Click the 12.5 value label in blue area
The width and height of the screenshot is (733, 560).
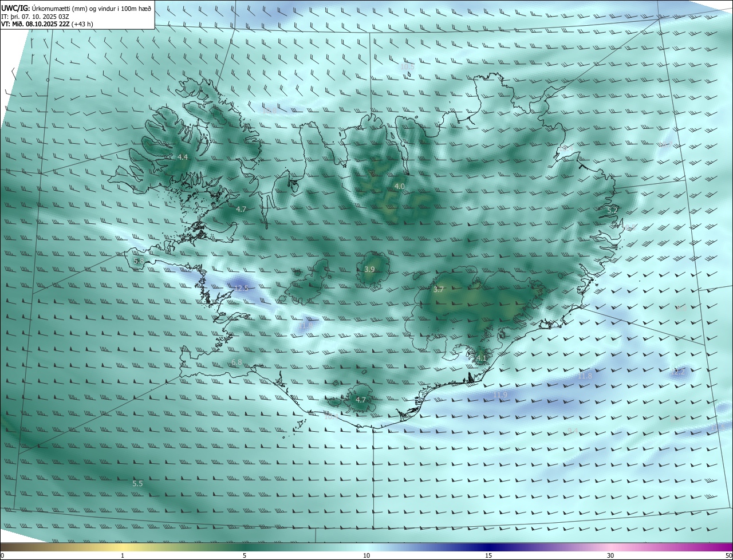(241, 288)
